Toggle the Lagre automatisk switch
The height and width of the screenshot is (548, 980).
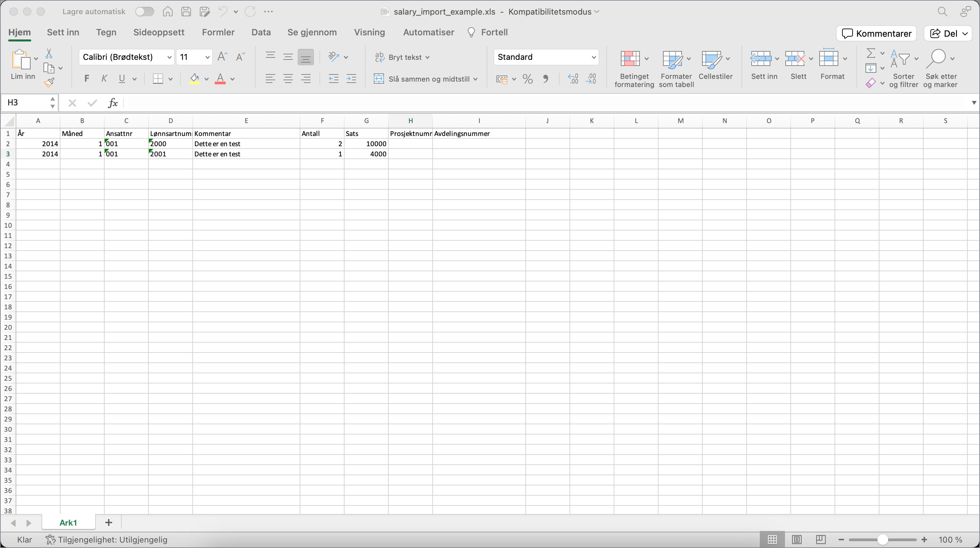144,12
